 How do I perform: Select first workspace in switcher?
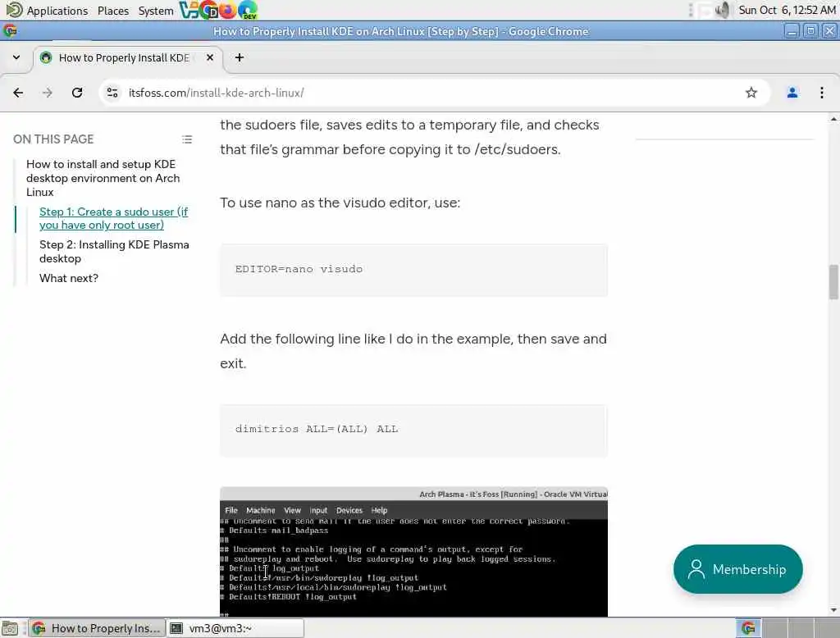coord(748,628)
